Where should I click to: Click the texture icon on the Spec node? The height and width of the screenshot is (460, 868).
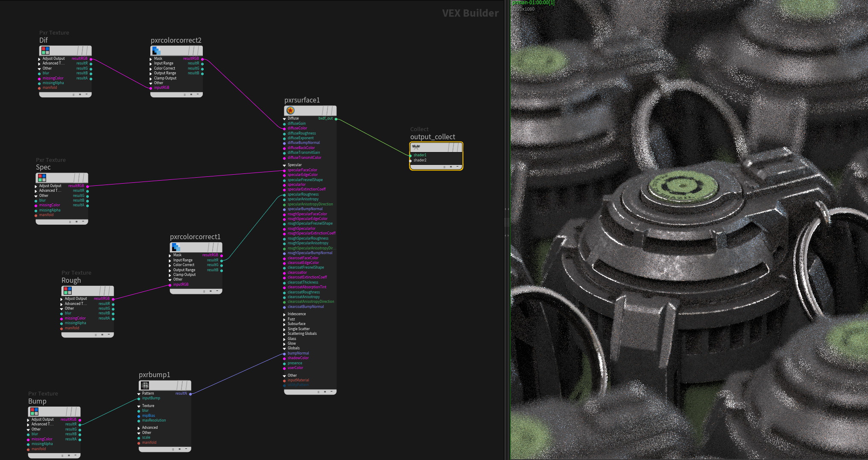[x=42, y=178]
